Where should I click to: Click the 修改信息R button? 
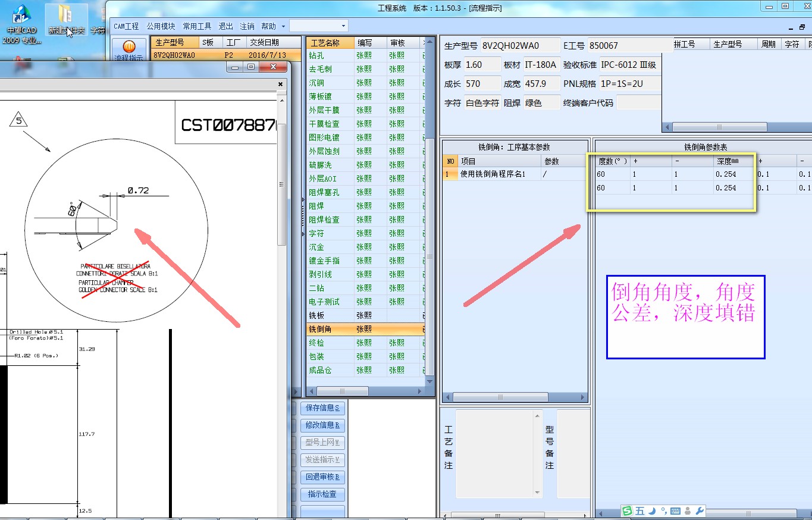point(322,425)
